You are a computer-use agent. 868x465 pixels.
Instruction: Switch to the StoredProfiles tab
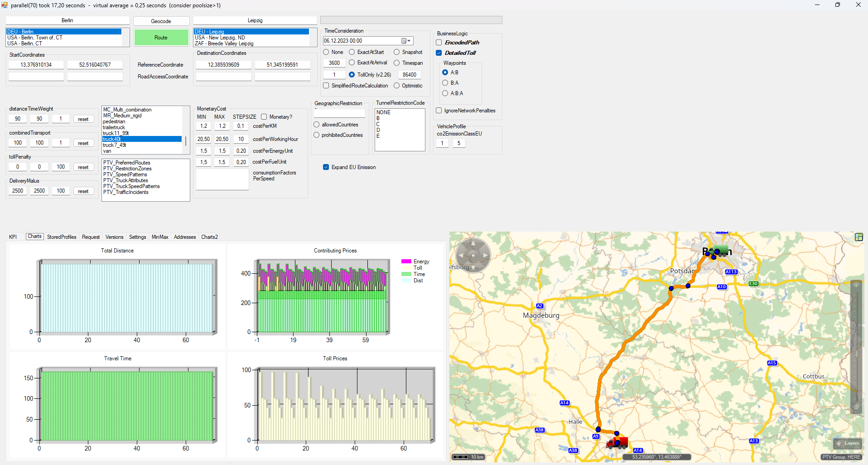coord(62,237)
